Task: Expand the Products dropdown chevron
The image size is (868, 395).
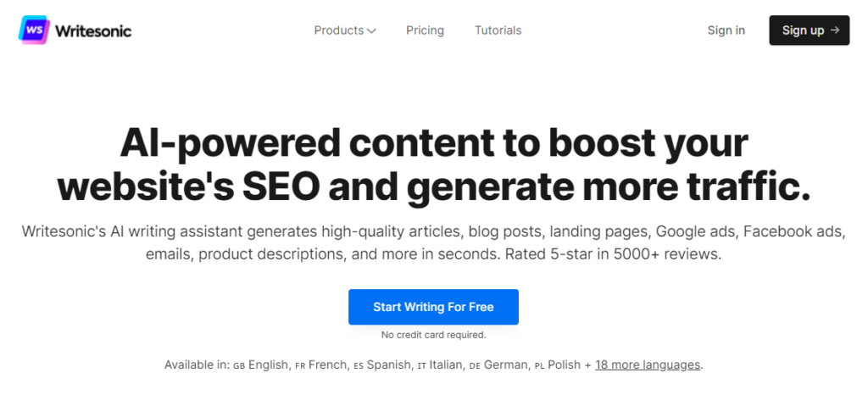Action: (x=371, y=31)
